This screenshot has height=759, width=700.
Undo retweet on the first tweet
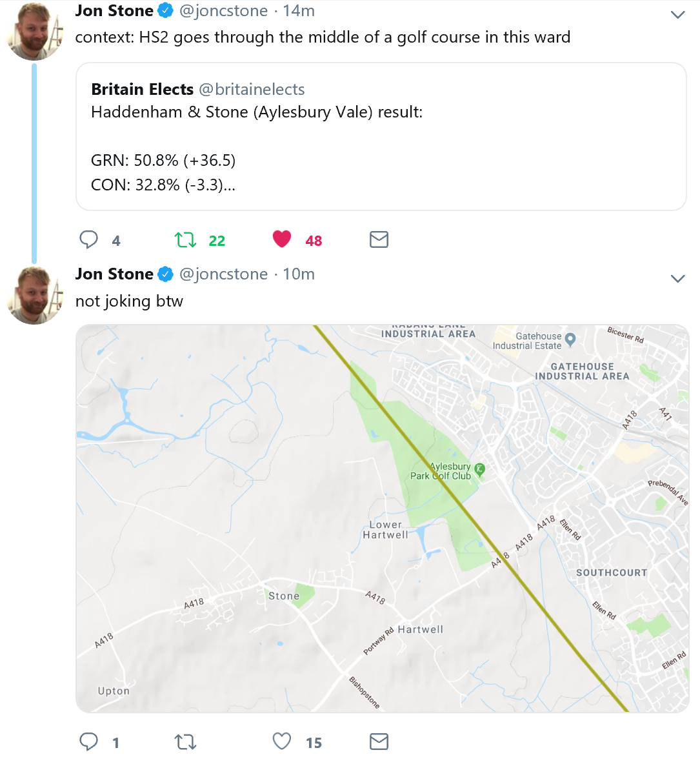pos(186,240)
